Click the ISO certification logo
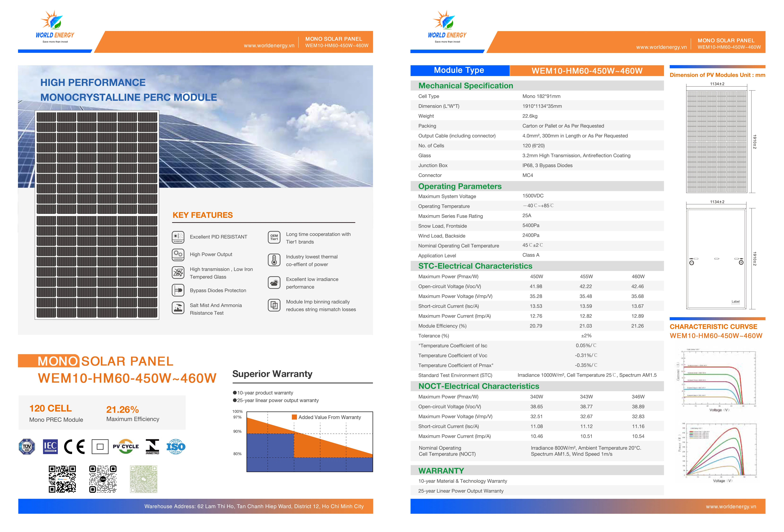The height and width of the screenshot is (532, 784). [176, 447]
